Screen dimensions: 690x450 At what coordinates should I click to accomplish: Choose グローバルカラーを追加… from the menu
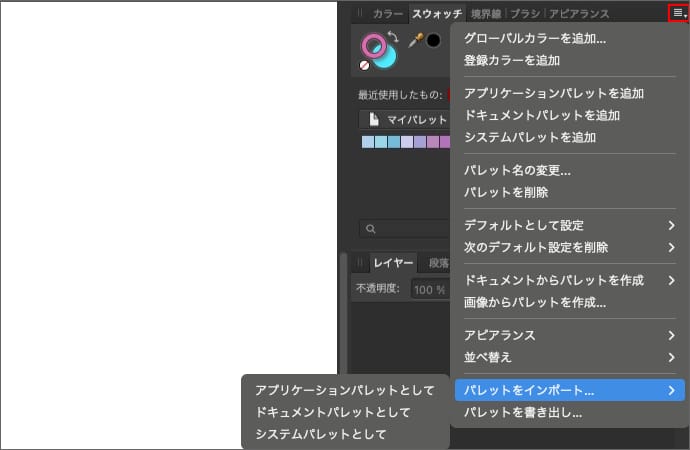tap(535, 39)
